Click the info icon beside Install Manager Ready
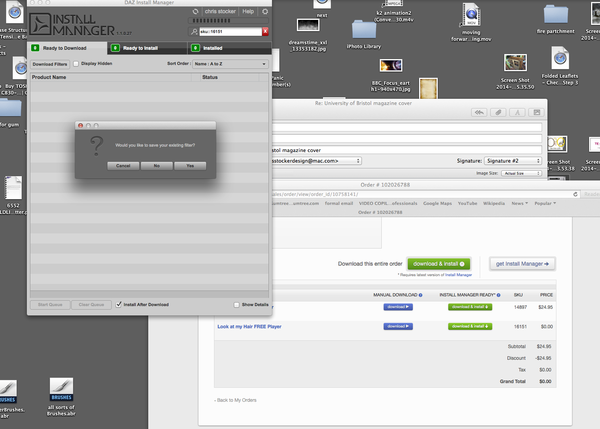 498,295
